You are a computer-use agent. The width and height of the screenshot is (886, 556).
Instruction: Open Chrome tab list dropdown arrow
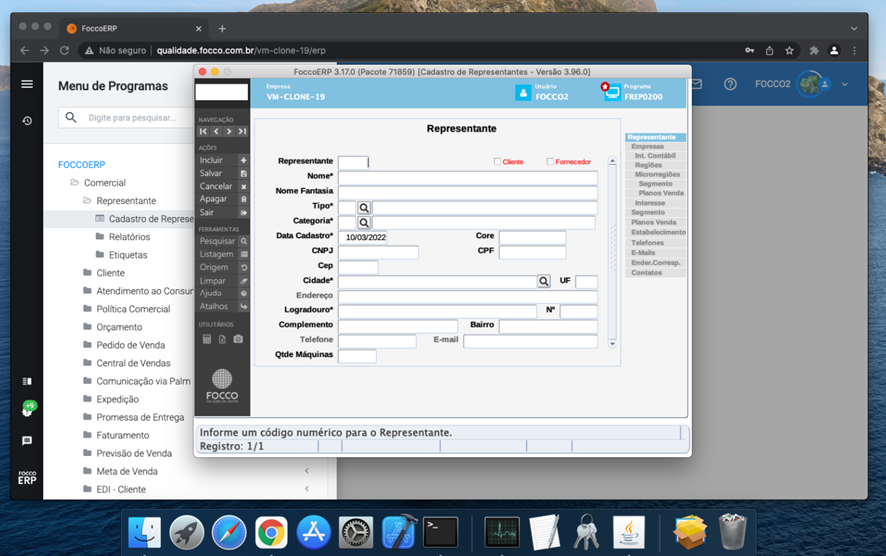coord(854,28)
